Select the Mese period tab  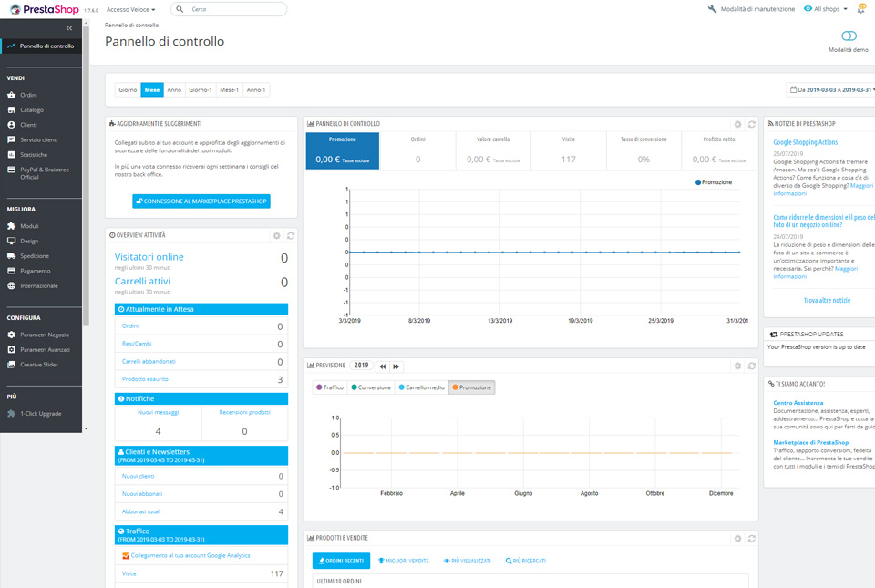click(x=152, y=90)
